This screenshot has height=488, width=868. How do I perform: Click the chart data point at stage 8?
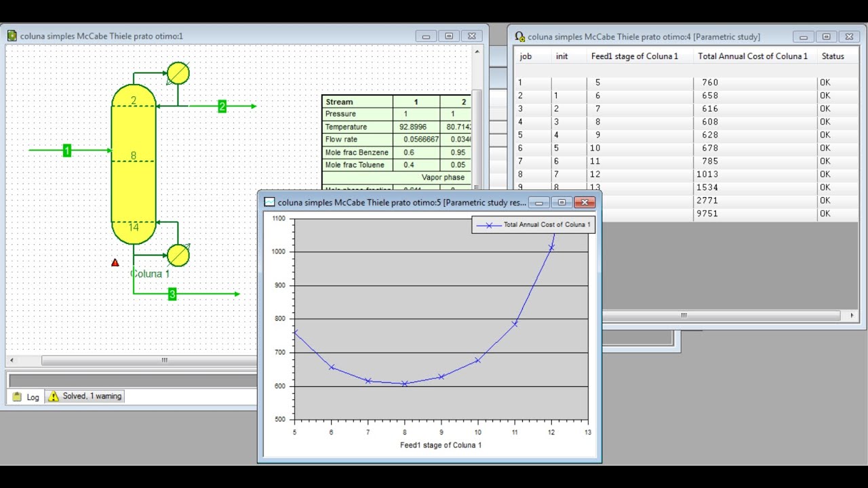pos(405,384)
